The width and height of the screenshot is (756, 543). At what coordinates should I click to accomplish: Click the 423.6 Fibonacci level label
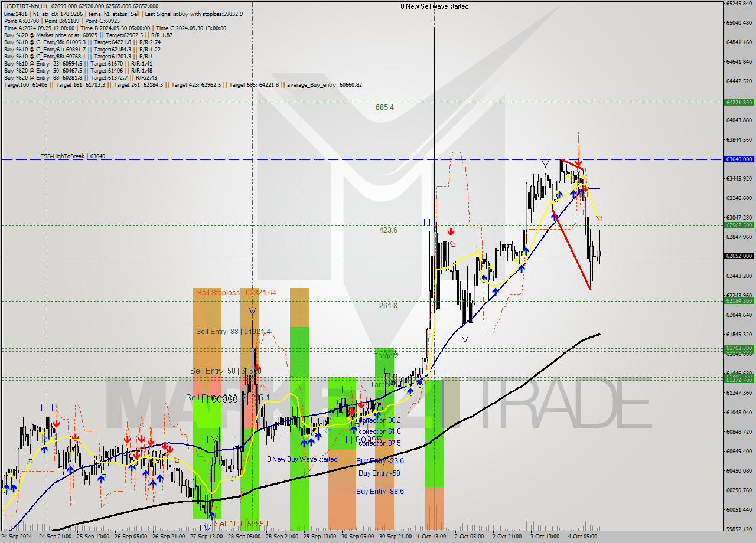coord(388,230)
